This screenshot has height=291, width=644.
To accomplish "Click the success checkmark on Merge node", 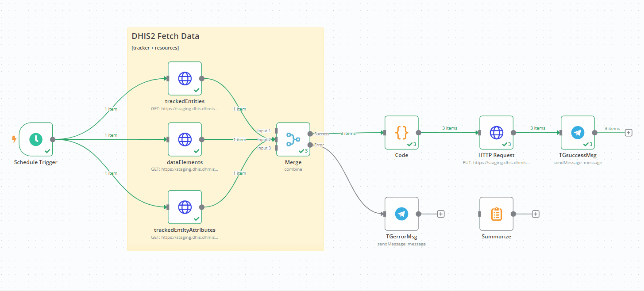I will (x=301, y=151).
